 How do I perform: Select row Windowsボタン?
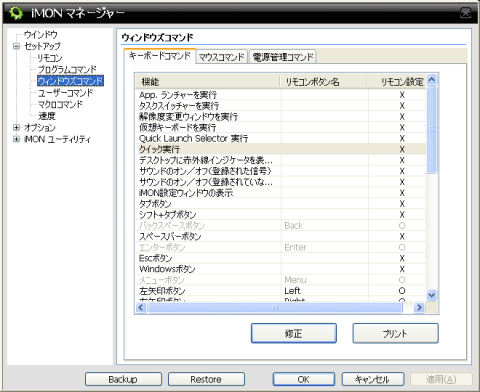pos(281,269)
